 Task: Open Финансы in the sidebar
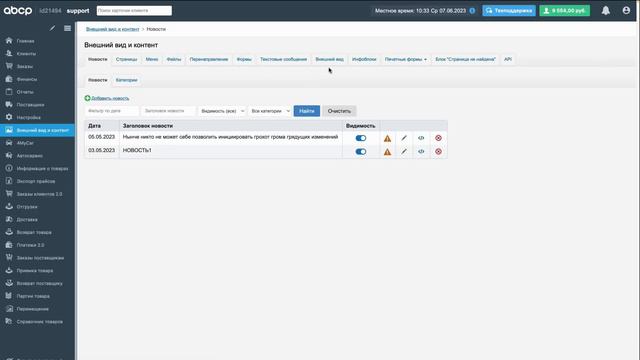tap(27, 79)
